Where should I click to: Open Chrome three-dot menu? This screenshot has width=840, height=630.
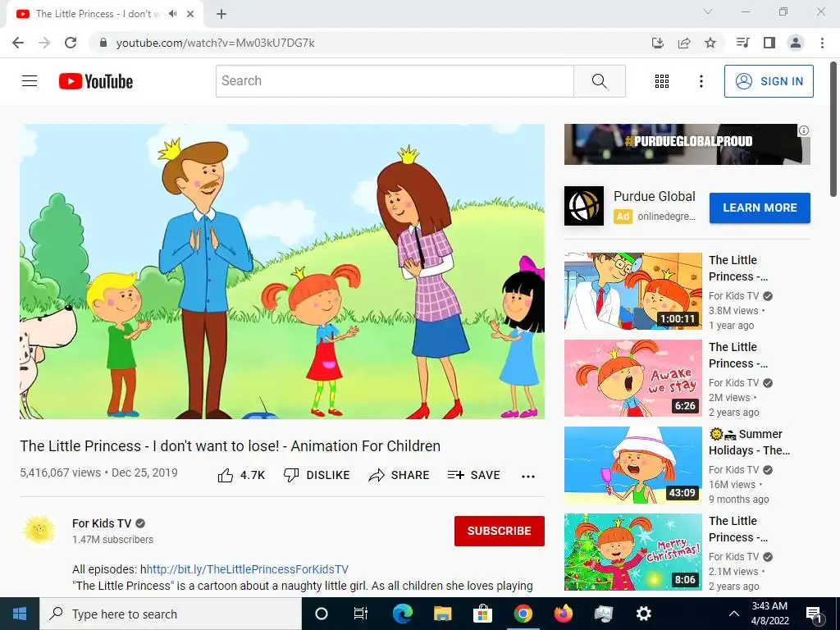click(x=822, y=43)
